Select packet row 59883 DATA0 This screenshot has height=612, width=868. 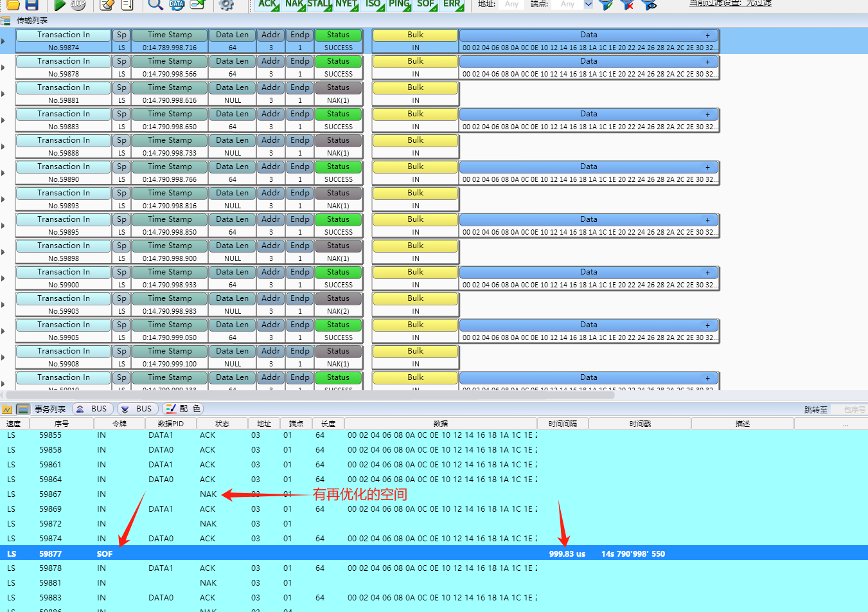click(434, 598)
